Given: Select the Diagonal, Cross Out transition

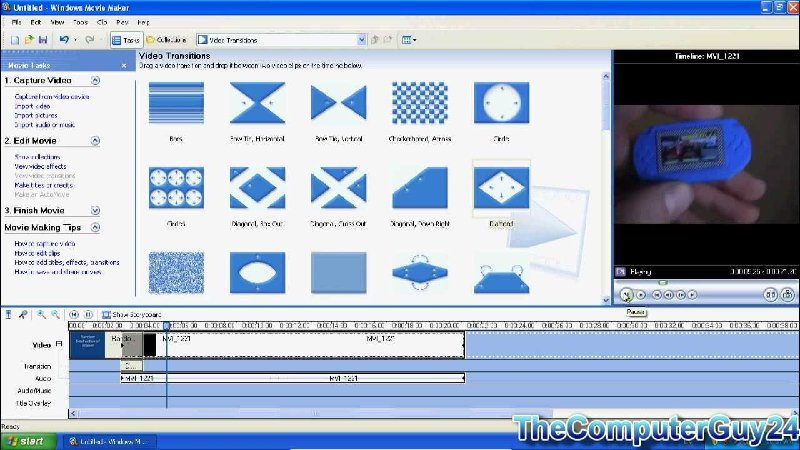Looking at the screenshot, I should pyautogui.click(x=338, y=188).
